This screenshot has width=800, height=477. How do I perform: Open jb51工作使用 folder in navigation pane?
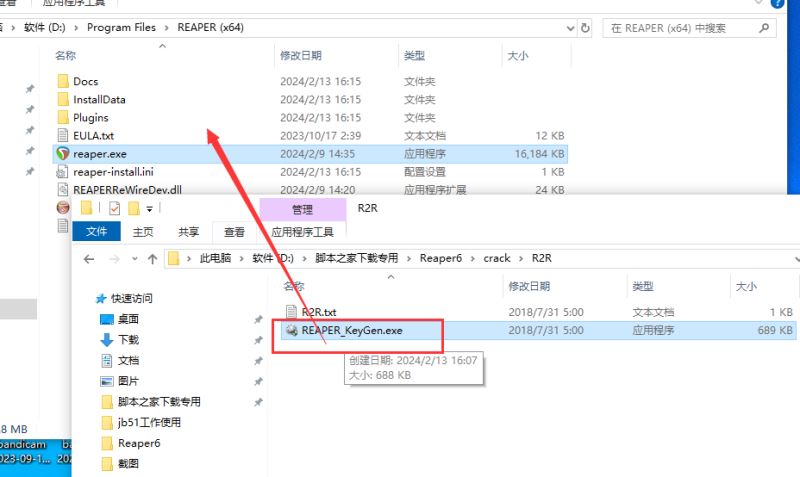[149, 422]
